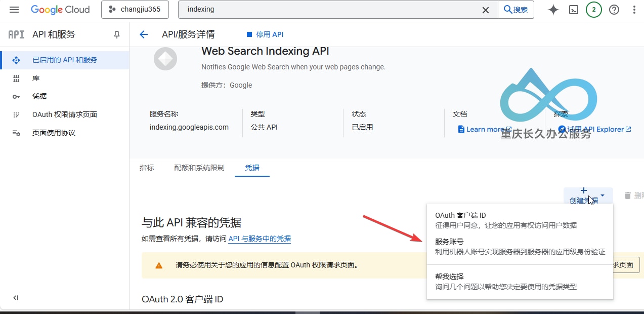Viewport: 644px width, 314px height.
Task: Select 帮我选择 in the dropdown menu
Action: tap(520, 282)
